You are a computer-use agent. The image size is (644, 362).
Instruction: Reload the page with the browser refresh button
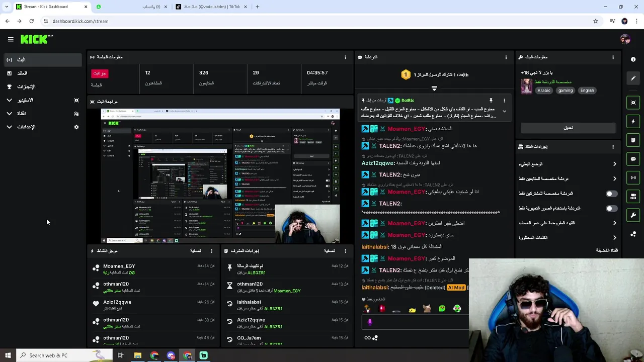(x=31, y=21)
